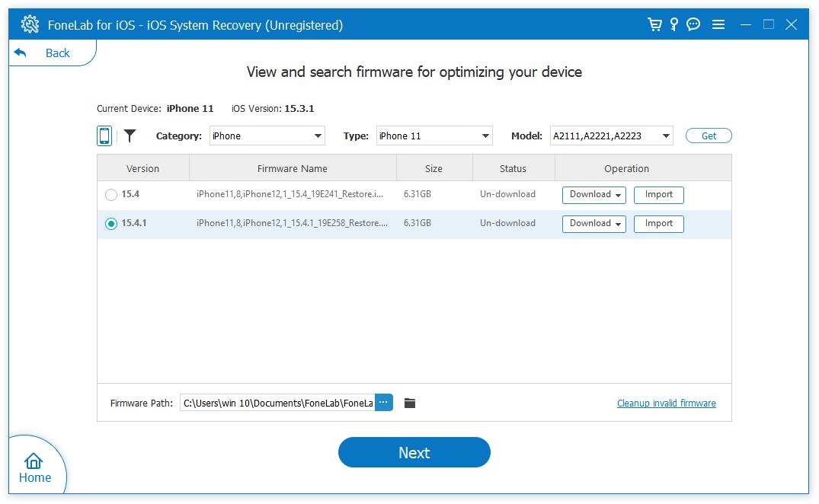Click the 6.31GB size in 15.4 row
This screenshot has height=504, width=819.
pos(417,194)
